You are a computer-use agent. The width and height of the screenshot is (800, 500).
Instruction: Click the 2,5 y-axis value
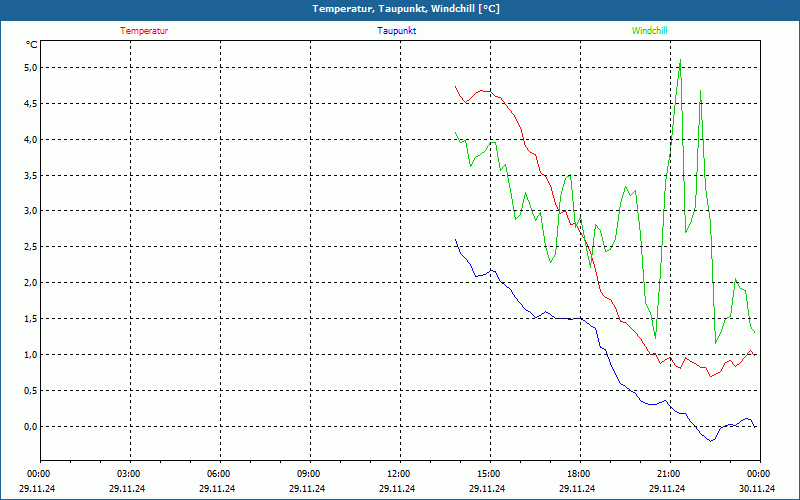click(x=31, y=247)
